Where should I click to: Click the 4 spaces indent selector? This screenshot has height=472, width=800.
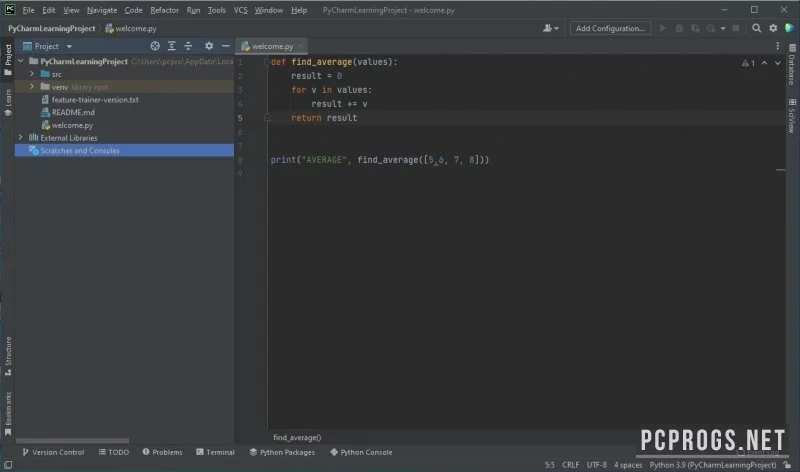628,465
